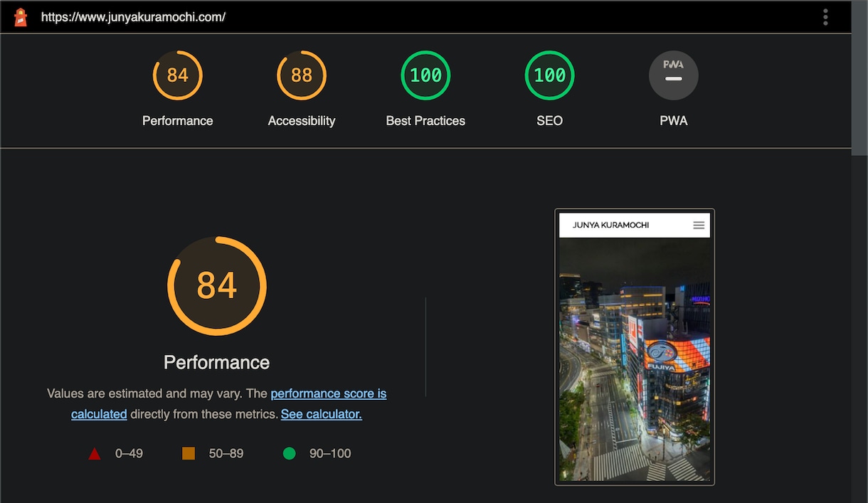Click the Lighthouse logo icon
868x503 pixels.
[x=21, y=17]
